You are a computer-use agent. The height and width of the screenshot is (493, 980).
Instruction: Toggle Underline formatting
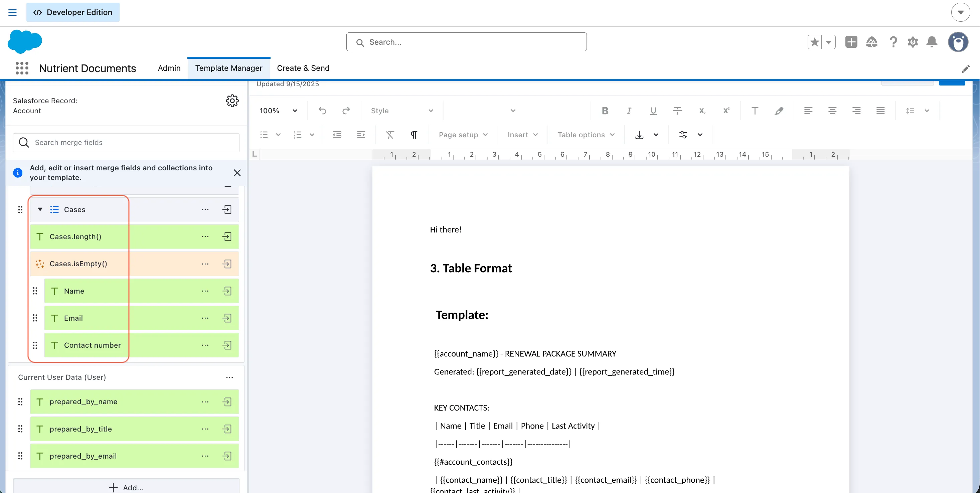click(x=653, y=111)
